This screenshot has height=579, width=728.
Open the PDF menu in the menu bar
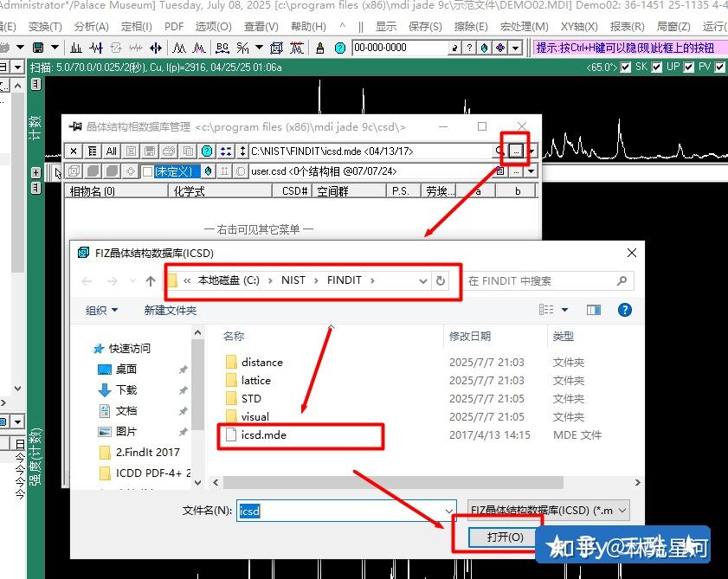[172, 26]
